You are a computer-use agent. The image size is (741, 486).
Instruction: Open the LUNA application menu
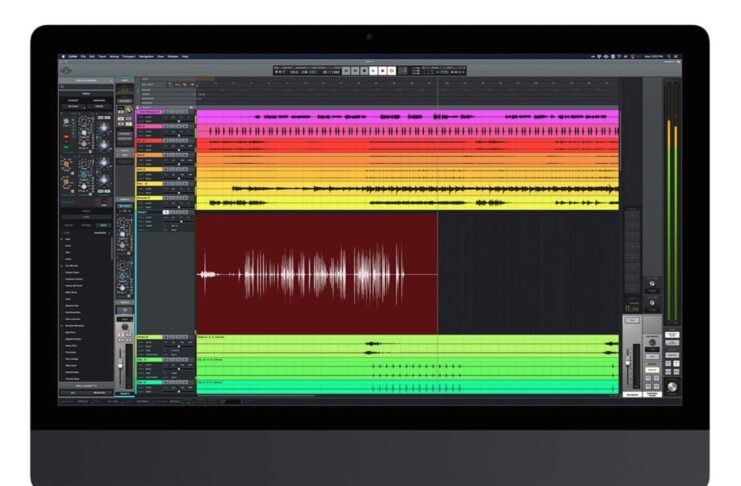(x=73, y=56)
